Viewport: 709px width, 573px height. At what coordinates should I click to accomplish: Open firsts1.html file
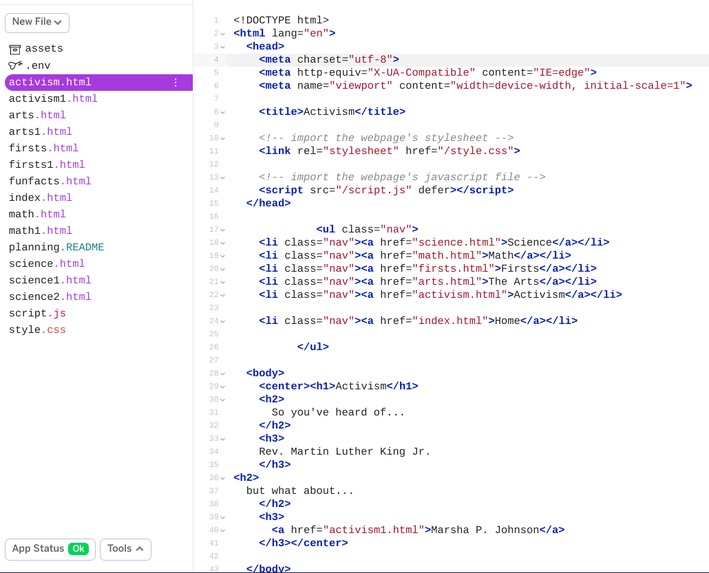(x=47, y=165)
